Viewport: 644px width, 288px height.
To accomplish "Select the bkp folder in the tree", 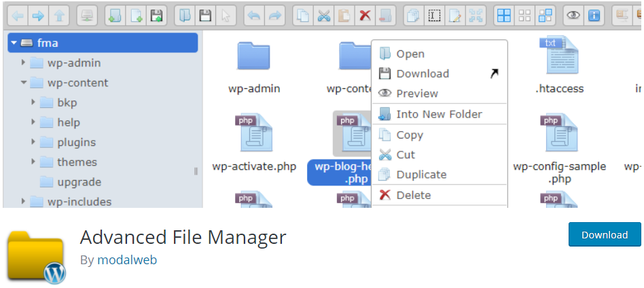I will coord(67,103).
